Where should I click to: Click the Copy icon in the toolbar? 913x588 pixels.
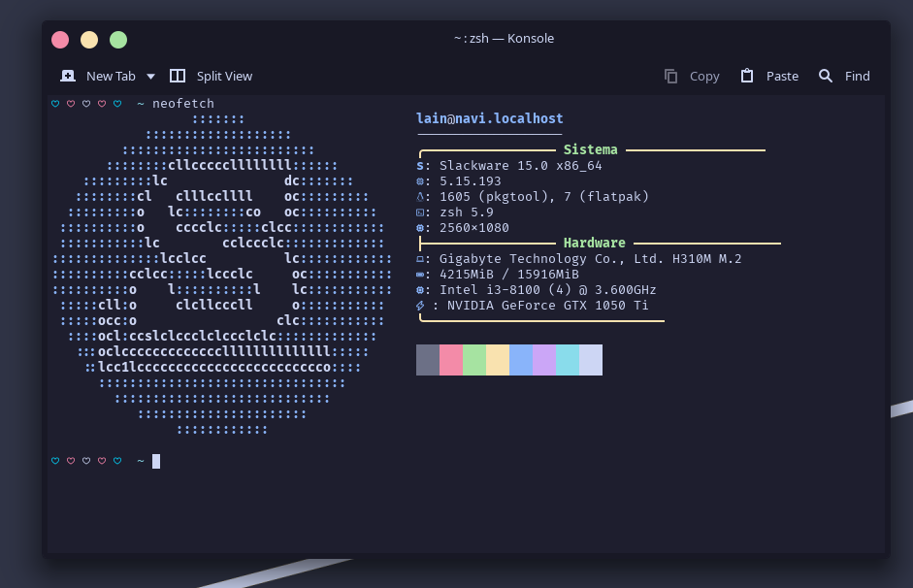pos(670,76)
